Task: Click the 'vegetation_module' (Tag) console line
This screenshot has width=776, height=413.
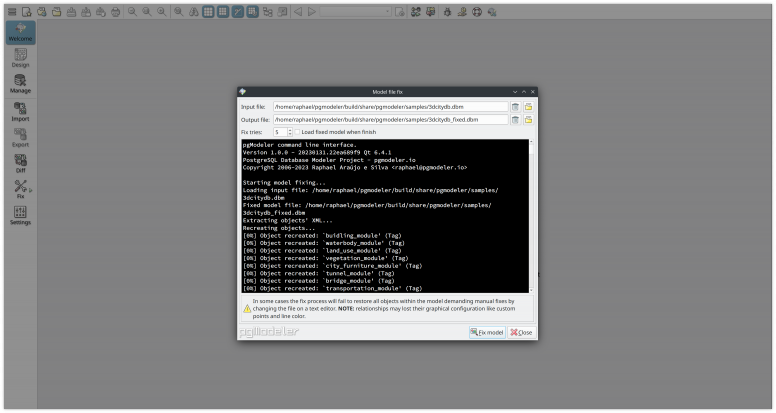Action: (326, 258)
